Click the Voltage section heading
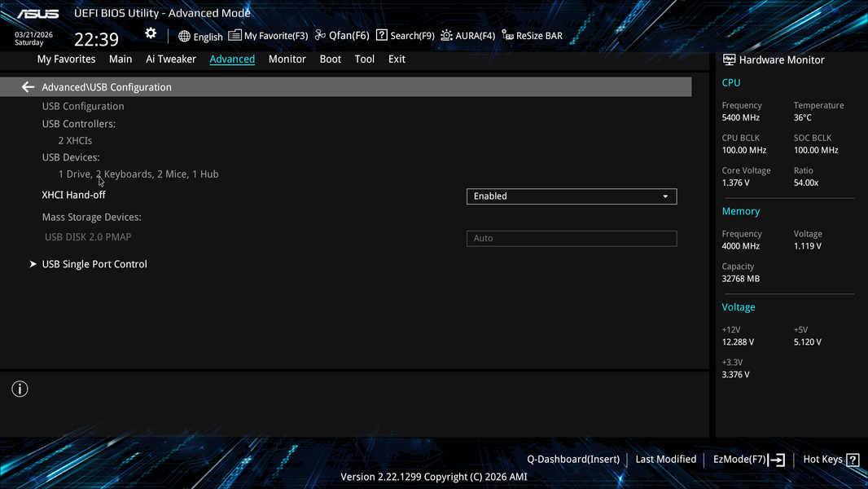The height and width of the screenshot is (489, 868). tap(738, 306)
